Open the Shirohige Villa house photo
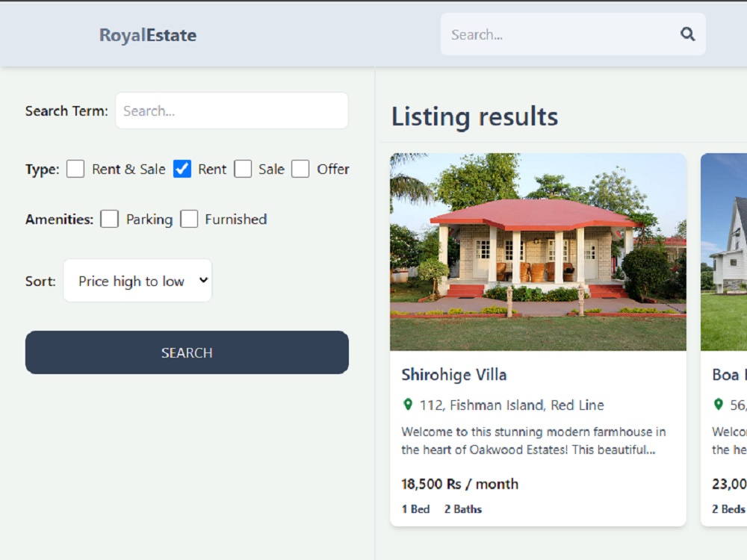This screenshot has height=560, width=747. click(x=538, y=252)
